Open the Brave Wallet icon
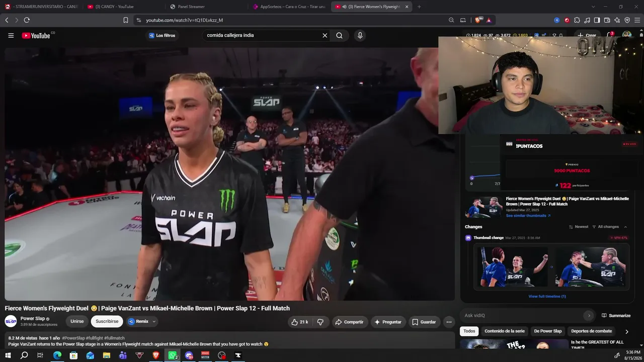The width and height of the screenshot is (644, 362). coord(607,20)
